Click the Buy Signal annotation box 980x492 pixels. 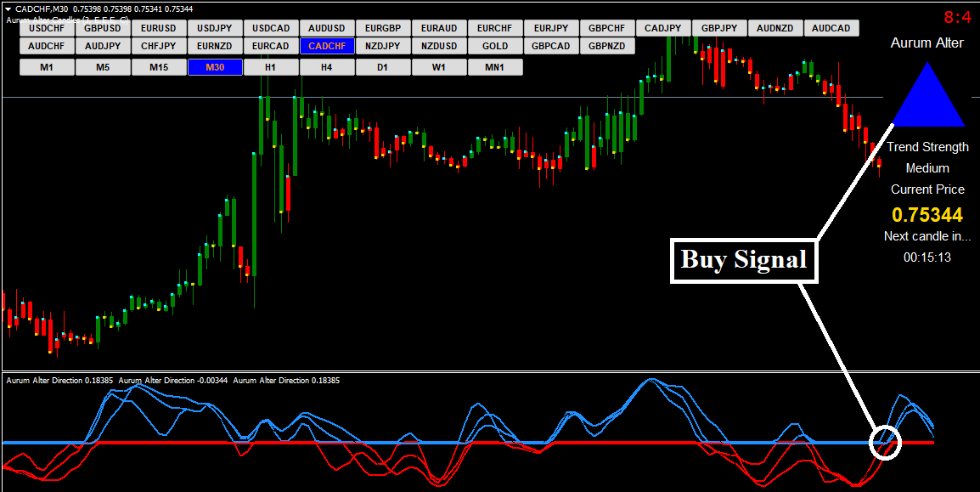[x=744, y=259]
